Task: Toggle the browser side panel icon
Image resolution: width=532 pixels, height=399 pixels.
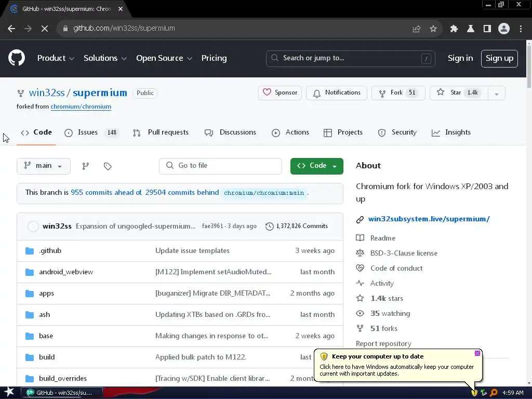Action: 487,29
